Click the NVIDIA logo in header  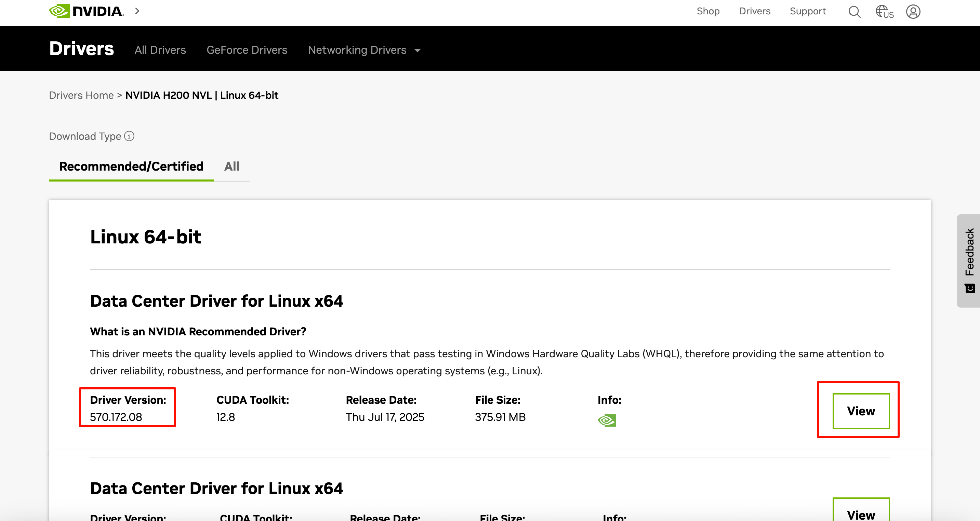[x=87, y=11]
